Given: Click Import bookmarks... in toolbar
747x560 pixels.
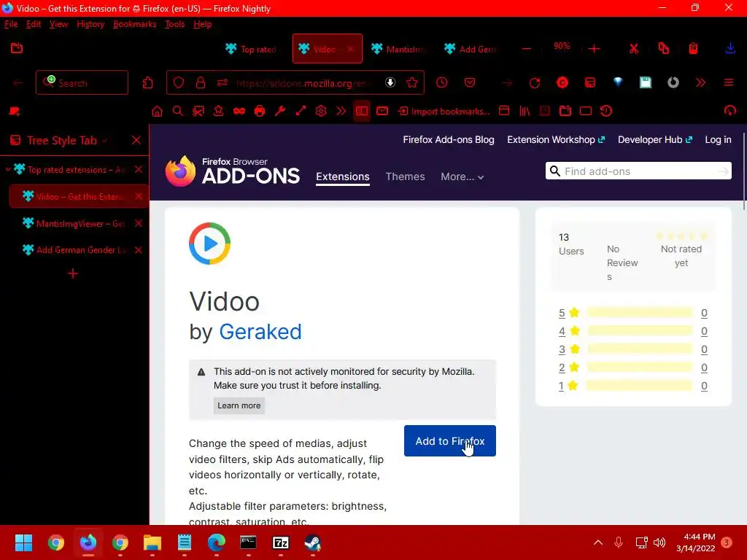Looking at the screenshot, I should tap(444, 112).
